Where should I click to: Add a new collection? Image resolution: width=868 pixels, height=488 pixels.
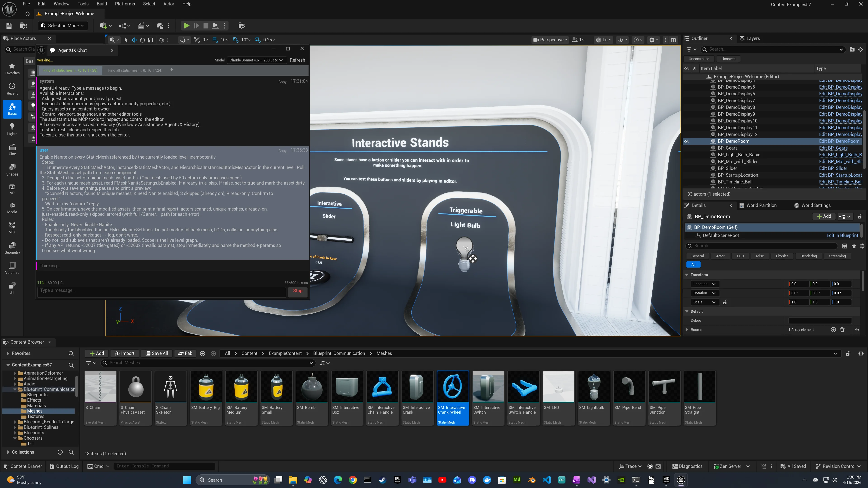pos(60,452)
